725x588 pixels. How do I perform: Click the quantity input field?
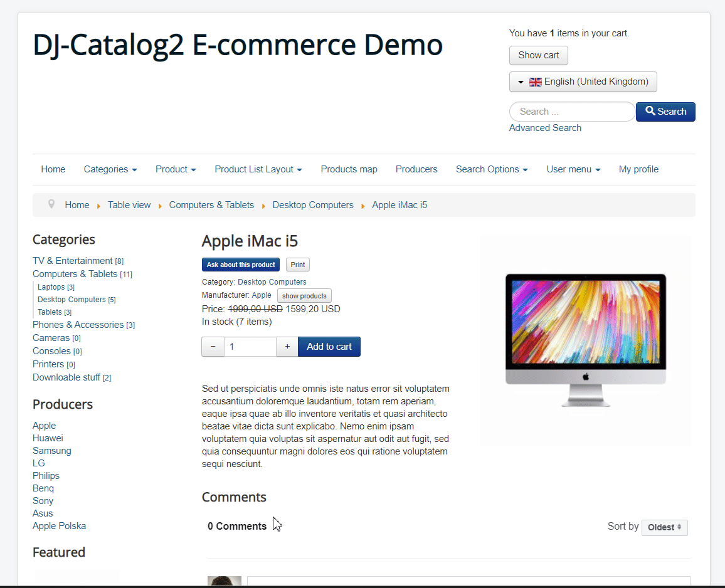(x=250, y=347)
